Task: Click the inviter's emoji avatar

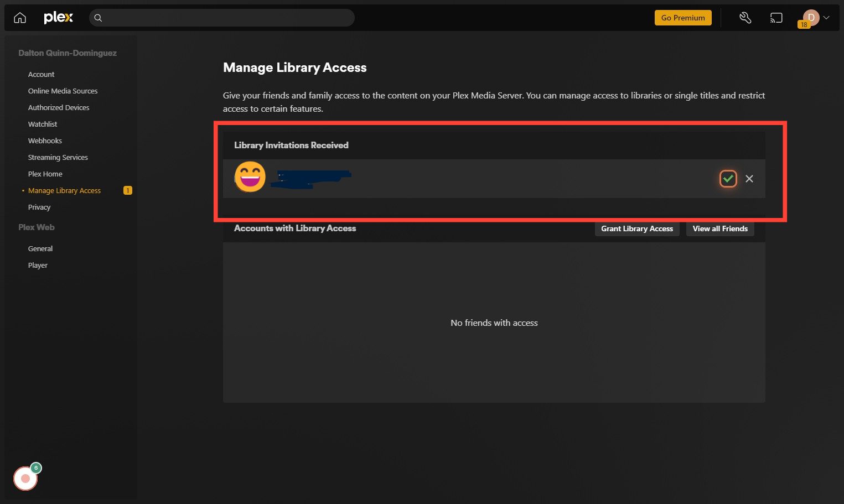Action: [250, 177]
